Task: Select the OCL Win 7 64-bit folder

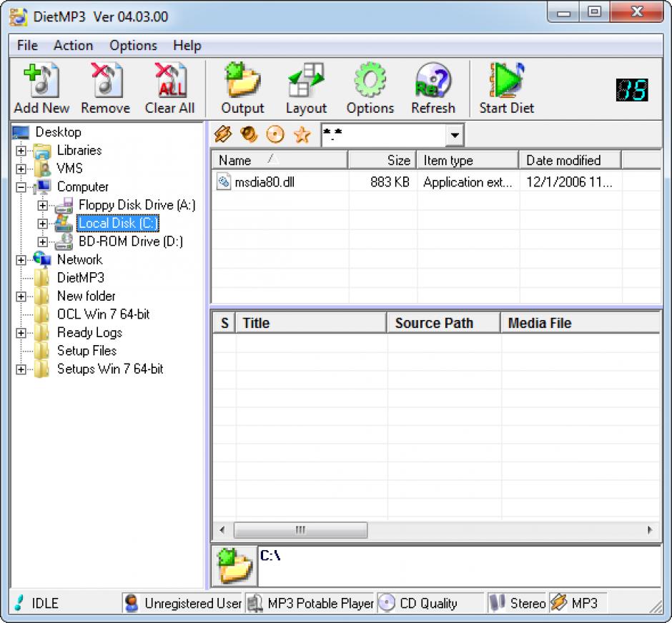Action: 103,314
